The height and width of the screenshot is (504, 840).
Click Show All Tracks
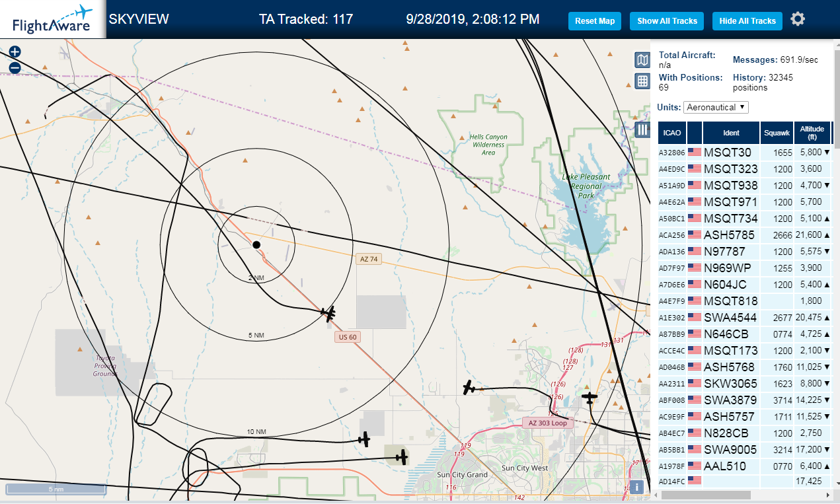click(x=667, y=21)
